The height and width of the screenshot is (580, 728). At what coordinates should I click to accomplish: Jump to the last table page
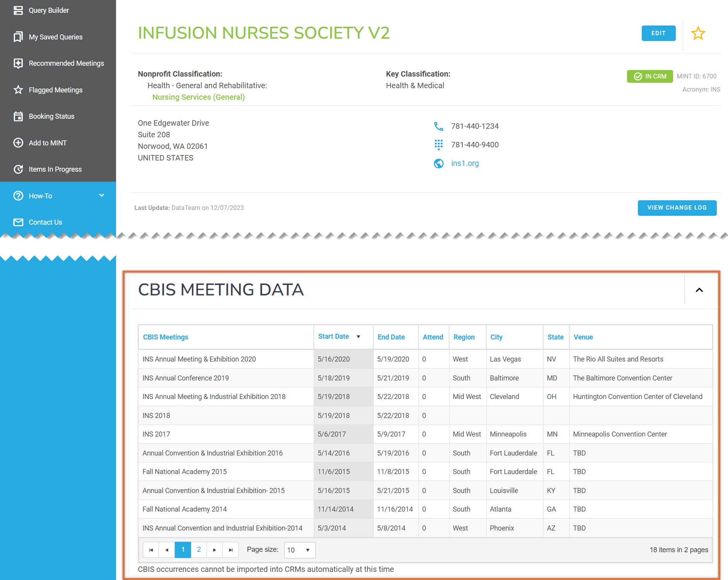[231, 550]
